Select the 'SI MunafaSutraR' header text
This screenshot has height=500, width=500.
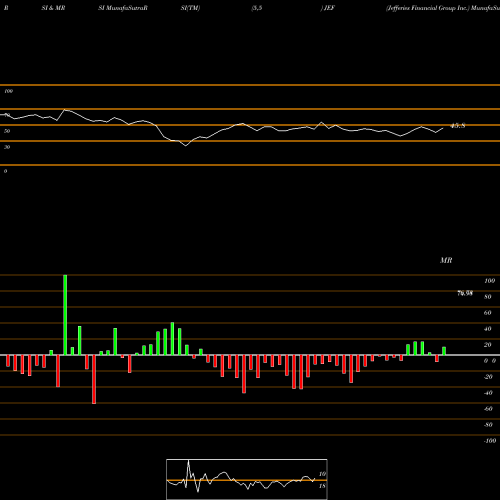coord(123,8)
